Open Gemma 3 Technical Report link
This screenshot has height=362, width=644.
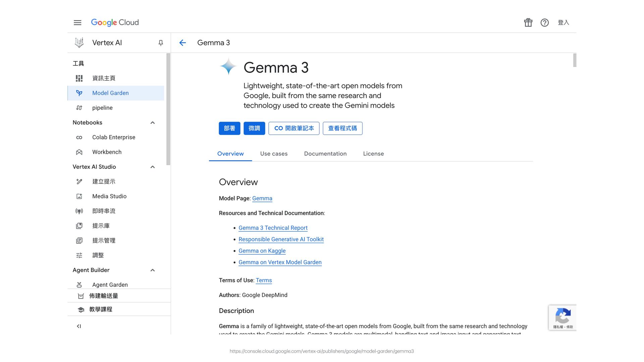click(x=273, y=228)
